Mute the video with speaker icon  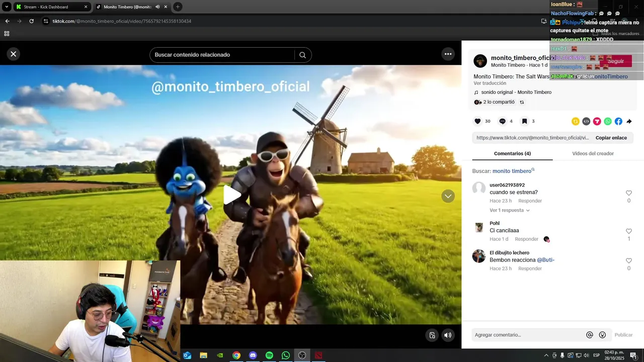click(448, 335)
